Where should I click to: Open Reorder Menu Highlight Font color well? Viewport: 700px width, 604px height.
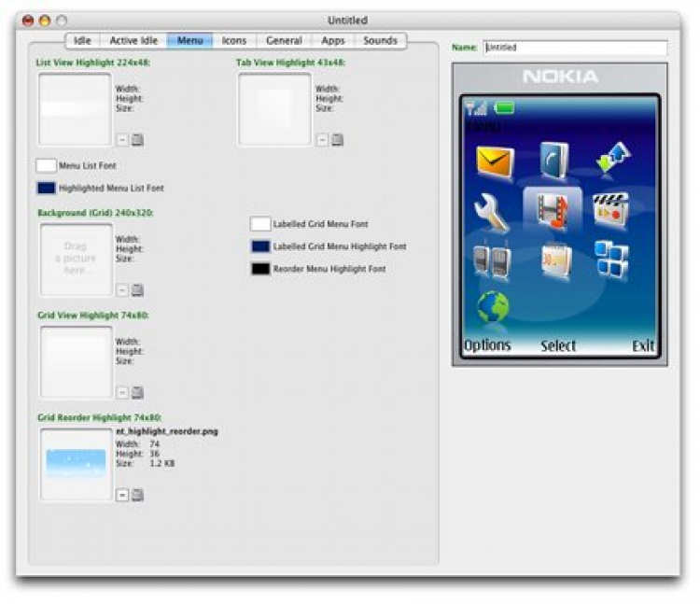coord(260,268)
